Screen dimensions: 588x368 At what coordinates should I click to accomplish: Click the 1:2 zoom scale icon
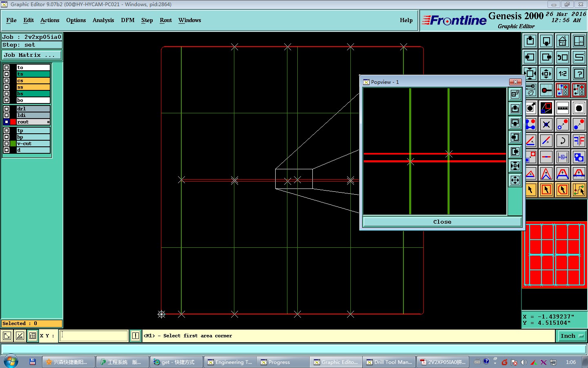(563, 74)
